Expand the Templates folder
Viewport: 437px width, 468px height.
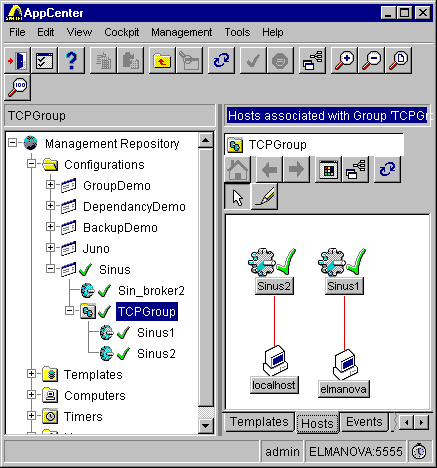[31, 374]
